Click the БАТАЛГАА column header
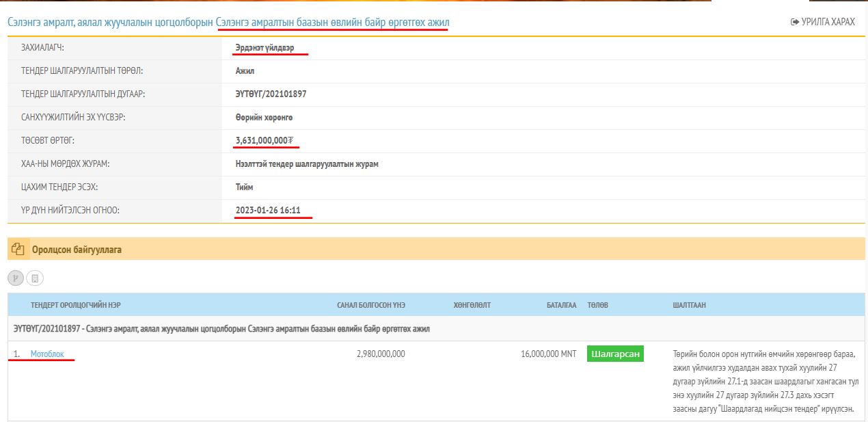Image resolution: width=868 pixels, height=422 pixels. click(x=561, y=305)
